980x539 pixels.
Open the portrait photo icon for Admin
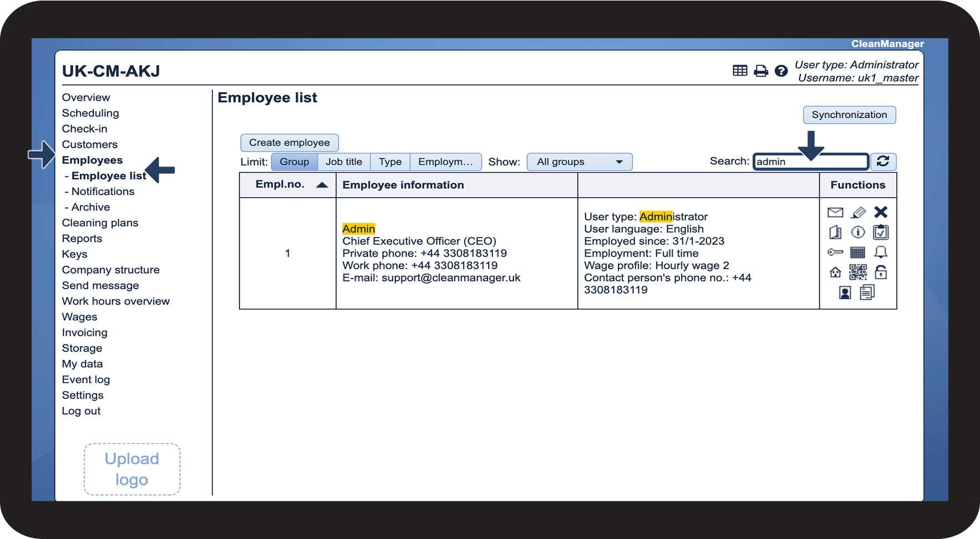point(845,293)
